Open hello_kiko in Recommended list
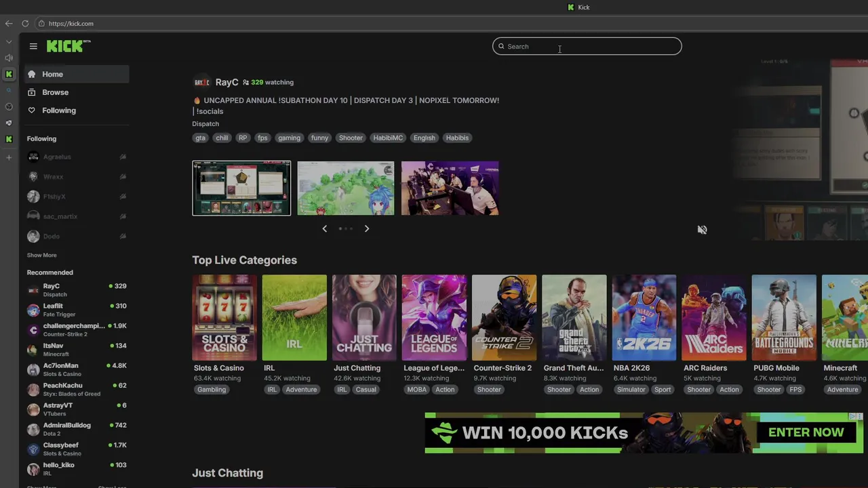The width and height of the screenshot is (868, 488). (x=77, y=469)
